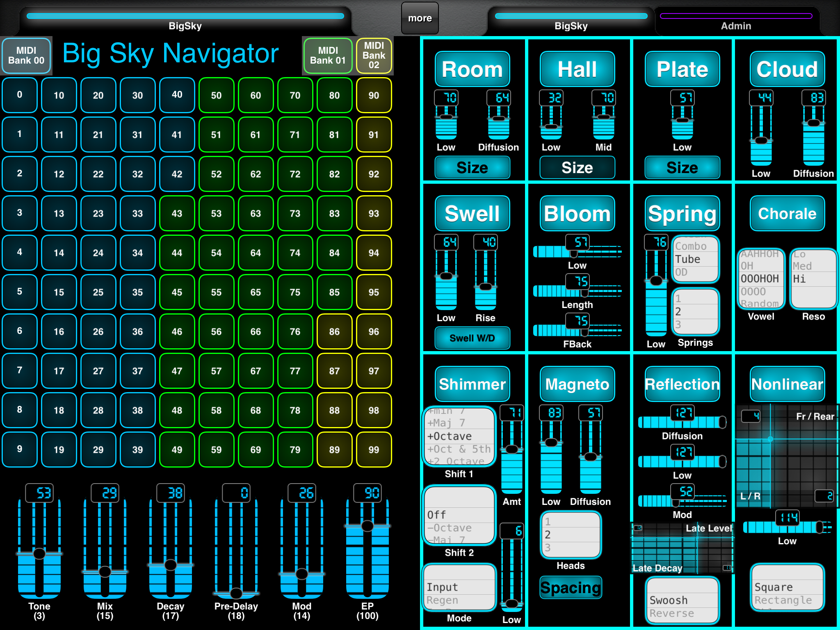This screenshot has width=840, height=630.
Task: Select the Spring reverb type
Action: tap(682, 213)
